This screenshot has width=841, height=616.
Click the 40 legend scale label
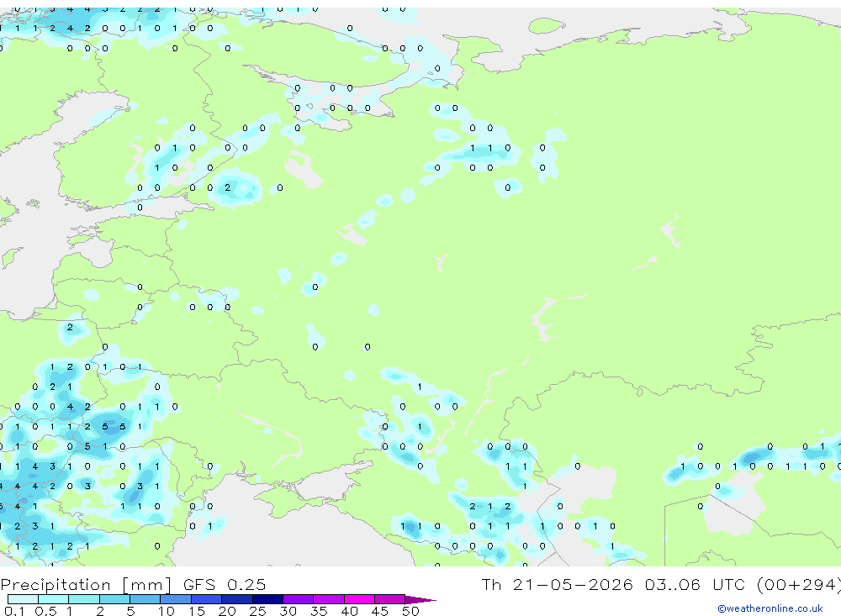(x=349, y=611)
